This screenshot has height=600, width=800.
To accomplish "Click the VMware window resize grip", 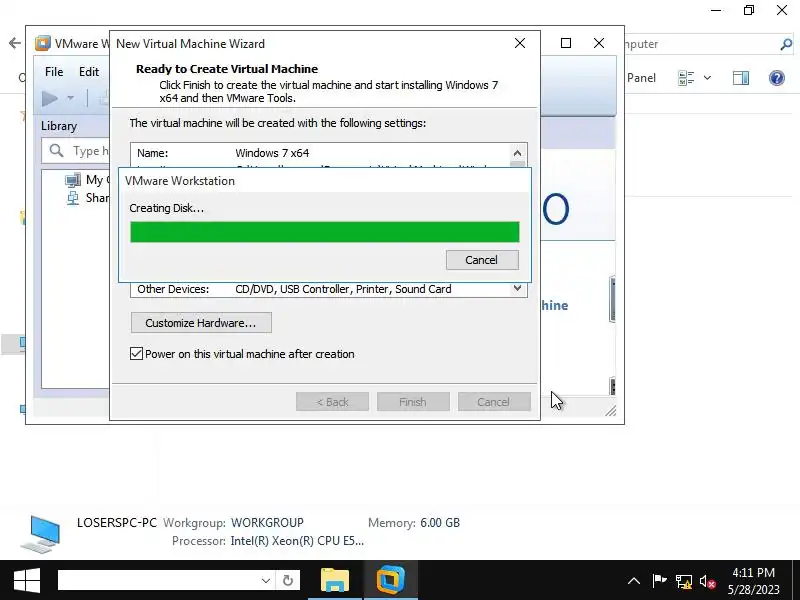I will point(611,411).
